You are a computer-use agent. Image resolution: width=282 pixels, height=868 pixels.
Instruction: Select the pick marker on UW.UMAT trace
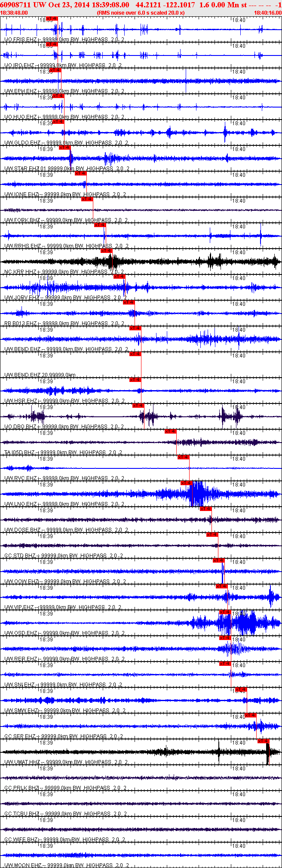tap(263, 741)
